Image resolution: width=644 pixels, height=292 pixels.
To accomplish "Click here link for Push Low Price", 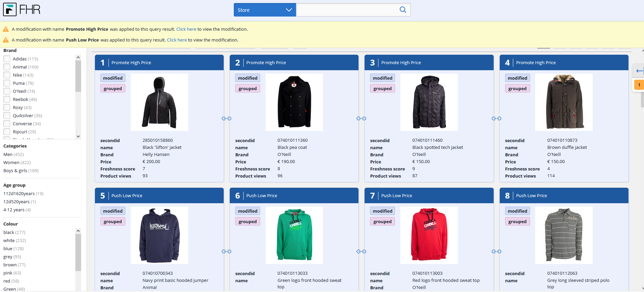I will 177,40.
